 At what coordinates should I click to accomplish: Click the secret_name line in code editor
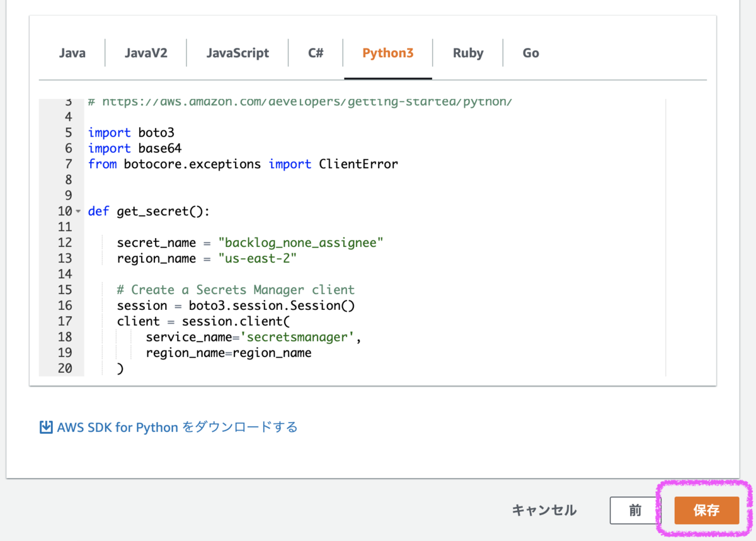tap(249, 243)
